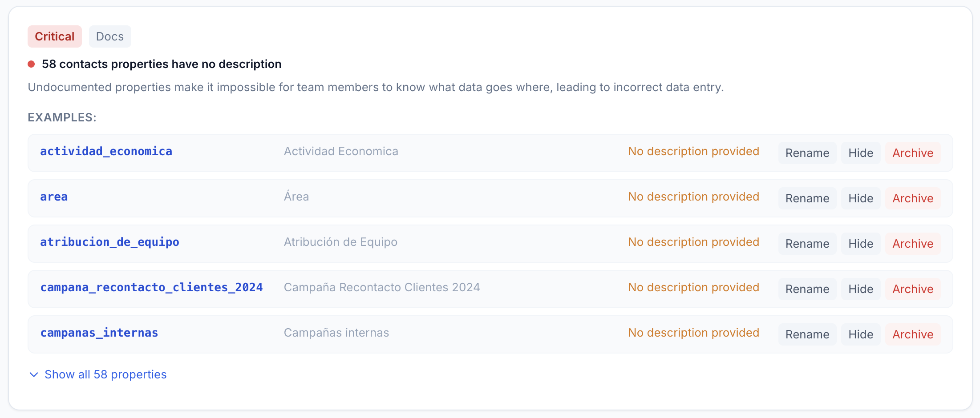The height and width of the screenshot is (418, 980).
Task: Hide the atribucion_de_equipo property
Action: [x=860, y=244]
